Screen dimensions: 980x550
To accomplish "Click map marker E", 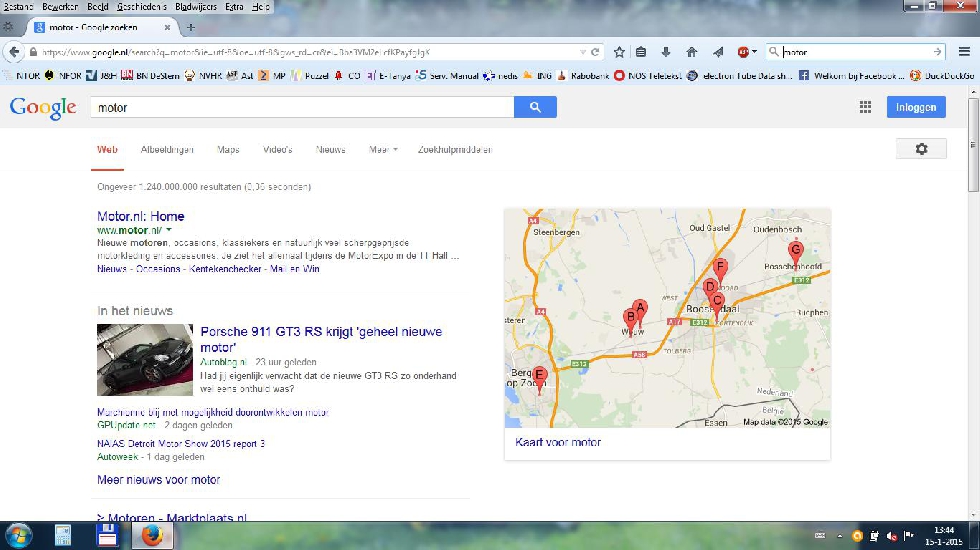I will click(539, 378).
